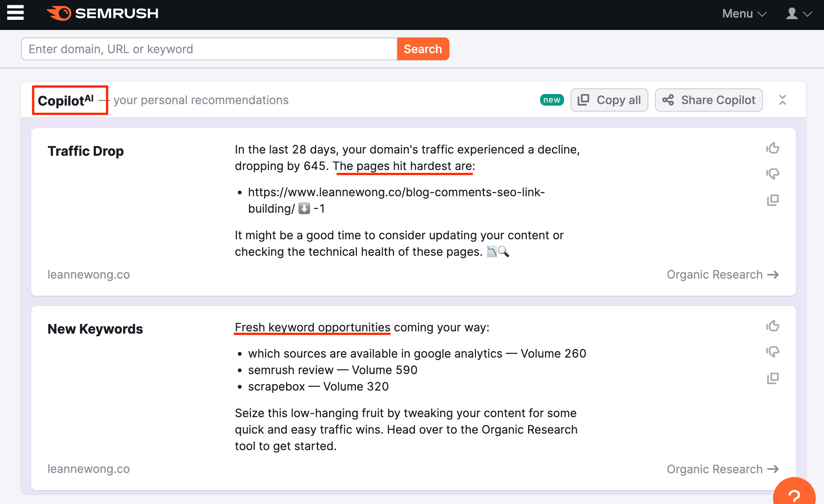Click the blog-comments-seo-link-building URL
The width and height of the screenshot is (824, 504).
tap(396, 200)
